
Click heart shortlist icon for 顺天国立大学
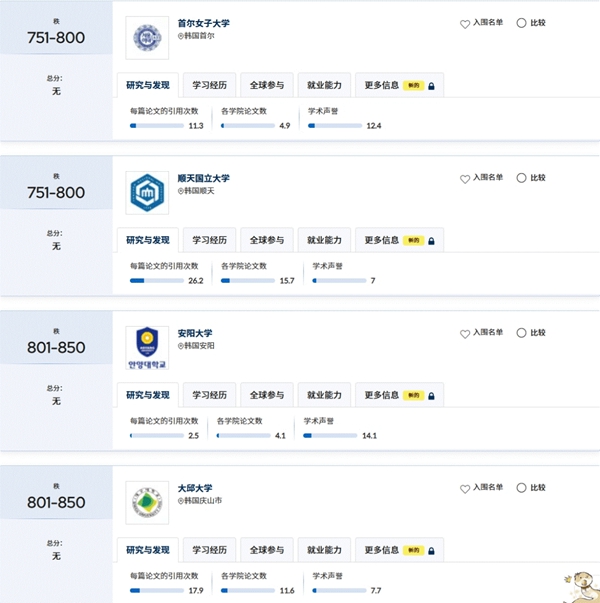tap(465, 179)
